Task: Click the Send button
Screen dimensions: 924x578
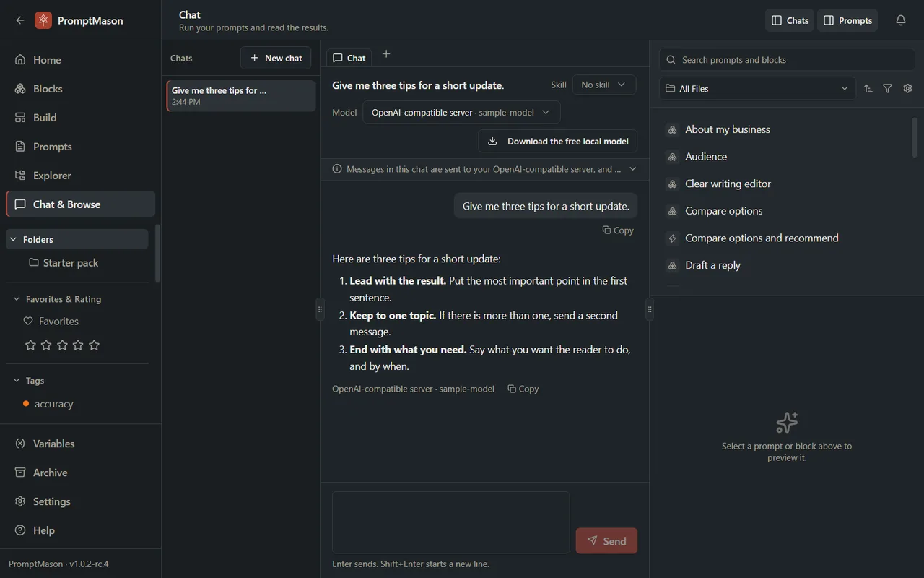Action: coord(606,540)
